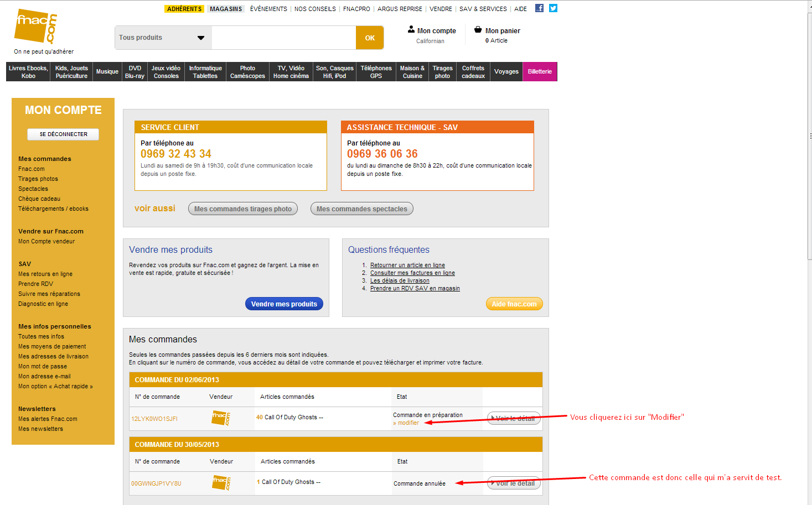This screenshot has width=812, height=505.
Task: Open Suivre mes réparations link
Action: (x=49, y=294)
